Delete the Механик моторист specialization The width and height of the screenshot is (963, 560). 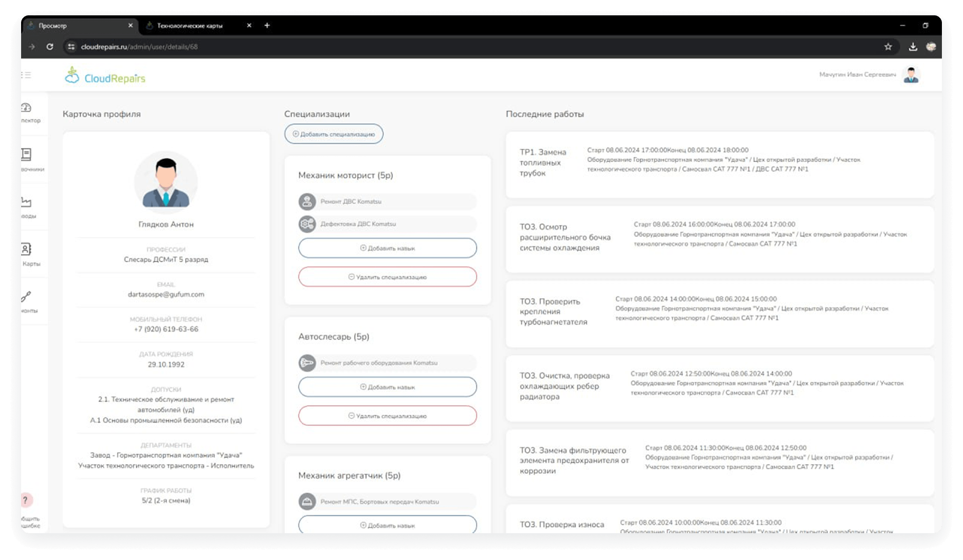(388, 277)
